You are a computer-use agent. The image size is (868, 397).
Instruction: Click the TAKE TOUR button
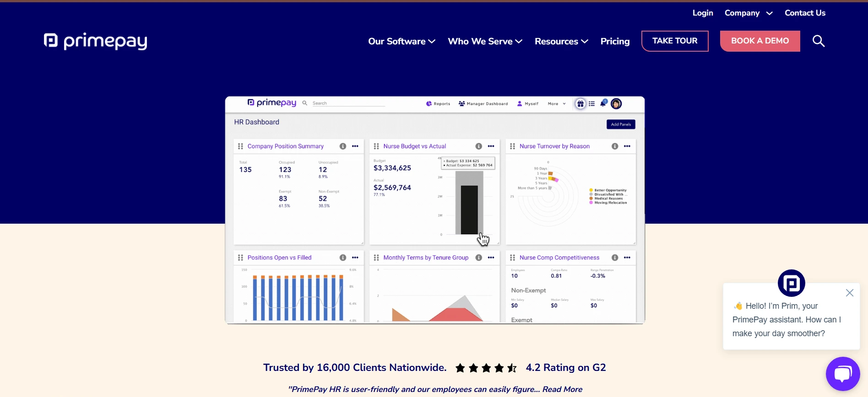[x=675, y=41]
